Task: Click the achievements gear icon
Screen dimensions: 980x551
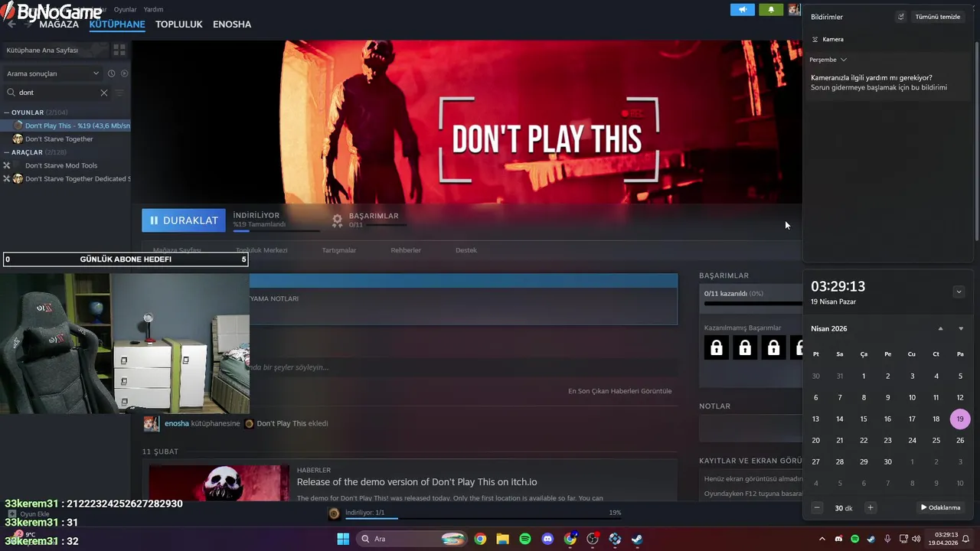Action: point(337,220)
